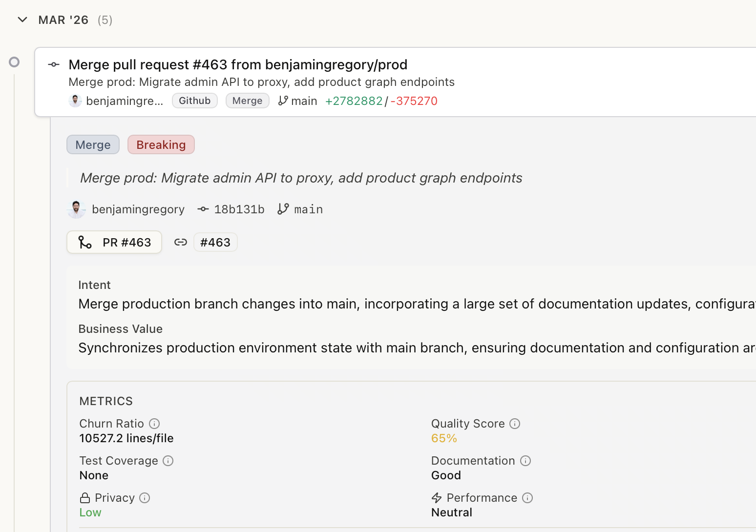Click the Breaking tag
Image resolution: width=756 pixels, height=532 pixels.
[161, 144]
